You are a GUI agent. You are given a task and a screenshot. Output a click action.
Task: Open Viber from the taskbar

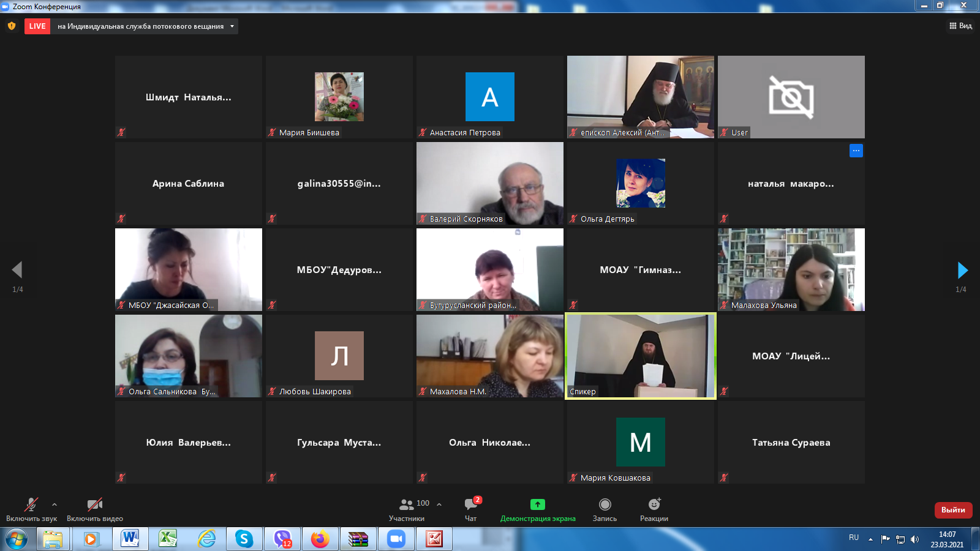point(282,539)
